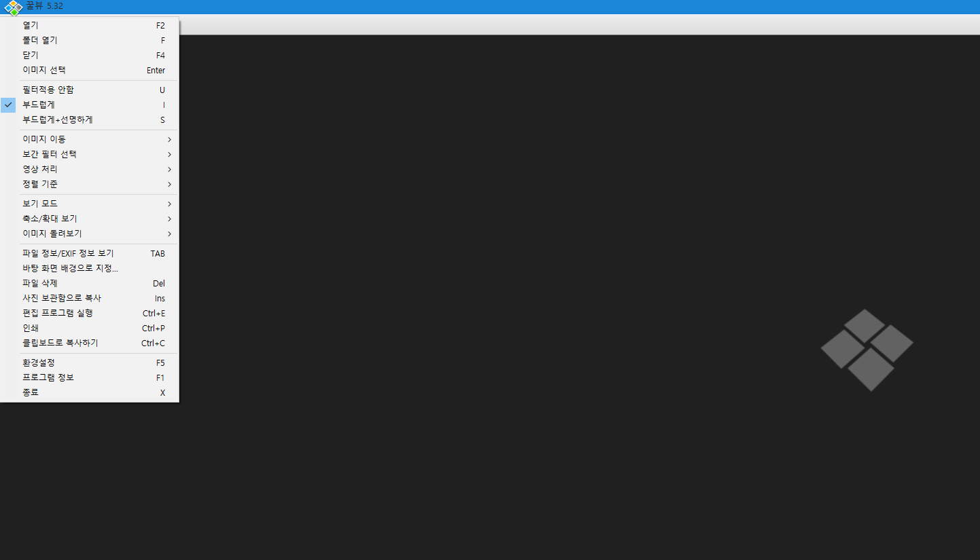Expand the 정렬 기준 submenu

point(90,184)
